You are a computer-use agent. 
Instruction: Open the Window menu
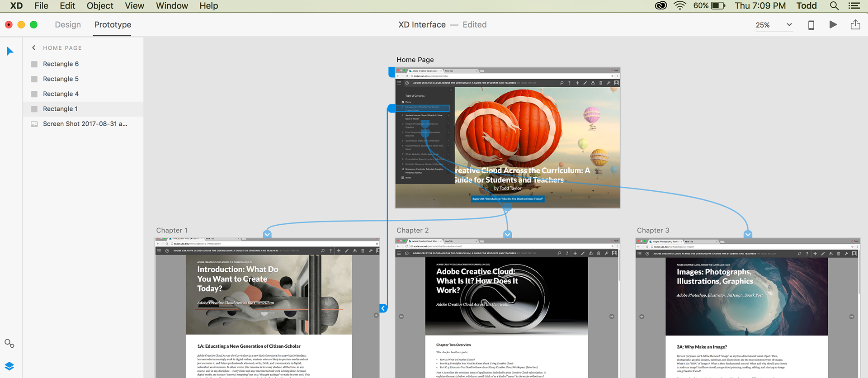(172, 6)
